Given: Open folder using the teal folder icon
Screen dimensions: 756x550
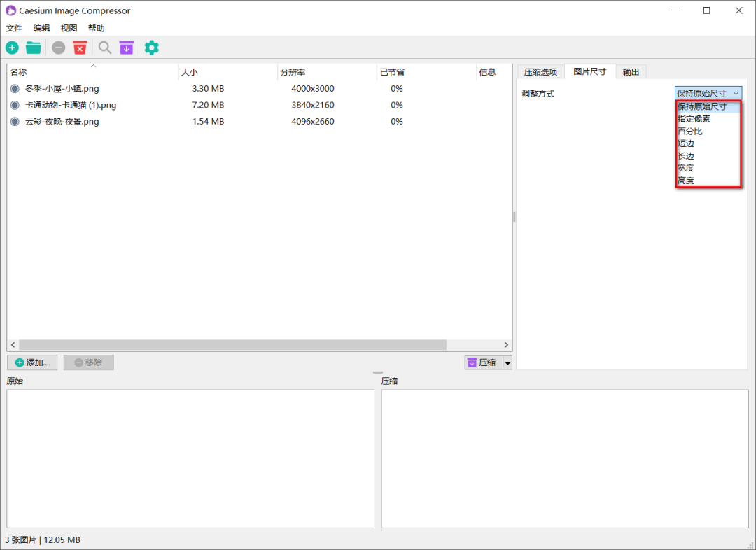Looking at the screenshot, I should tap(34, 48).
